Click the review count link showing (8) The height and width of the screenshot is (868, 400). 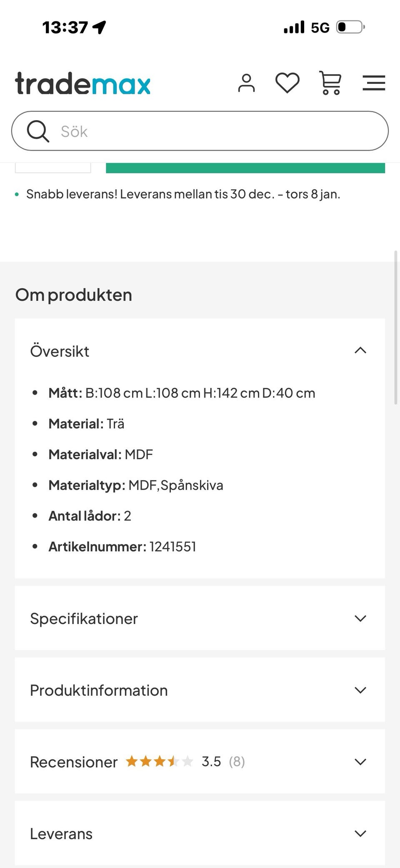coord(236,761)
